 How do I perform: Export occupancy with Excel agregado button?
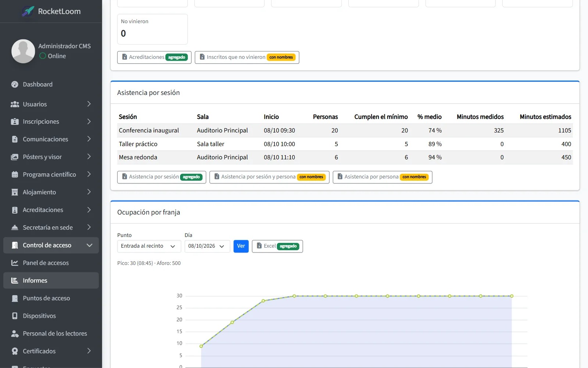pos(277,246)
